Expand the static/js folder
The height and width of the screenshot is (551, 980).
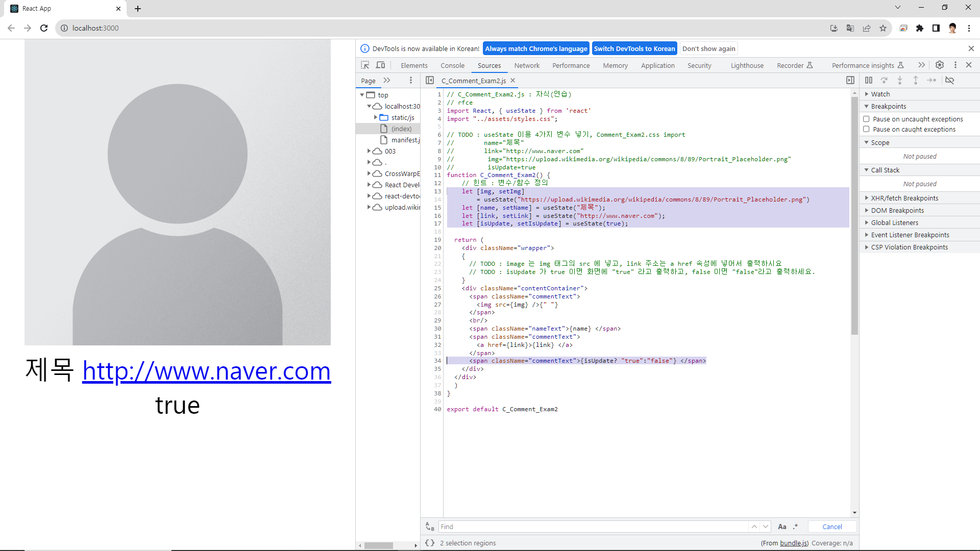coord(376,117)
